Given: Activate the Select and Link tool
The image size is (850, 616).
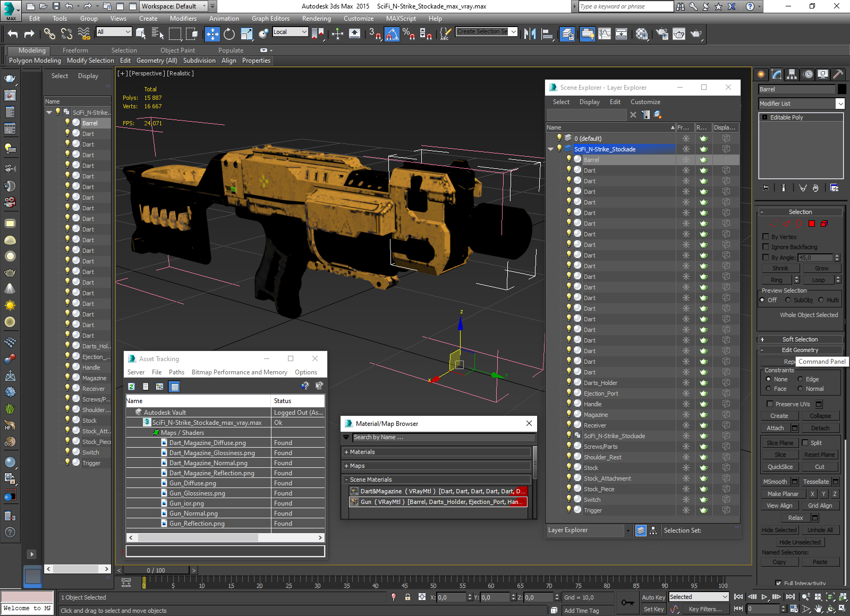Looking at the screenshot, I should 49,34.
